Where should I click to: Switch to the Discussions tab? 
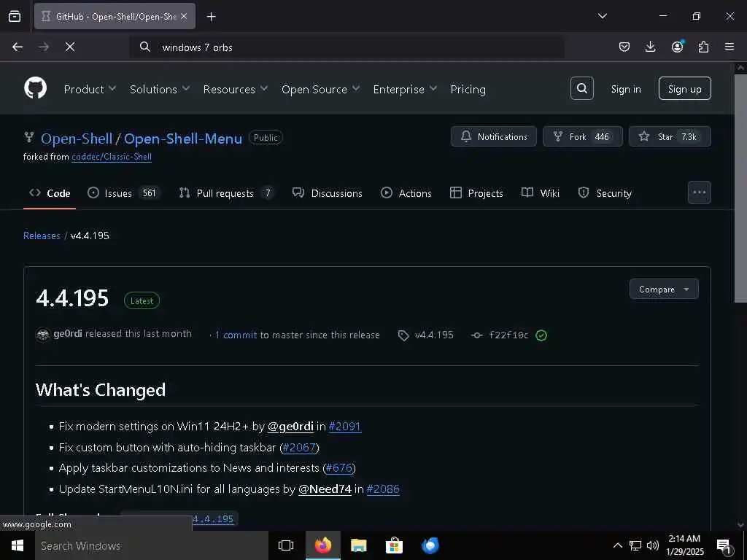point(328,192)
